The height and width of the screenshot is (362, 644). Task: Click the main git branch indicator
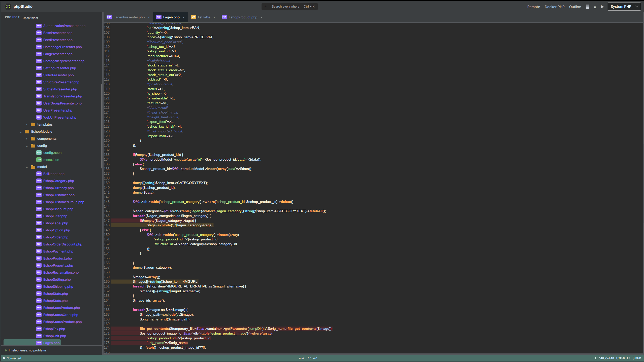(x=302, y=358)
